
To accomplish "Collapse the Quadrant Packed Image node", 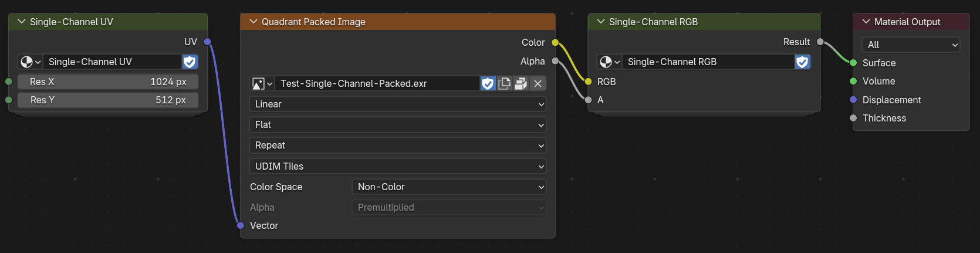I will click(x=254, y=22).
